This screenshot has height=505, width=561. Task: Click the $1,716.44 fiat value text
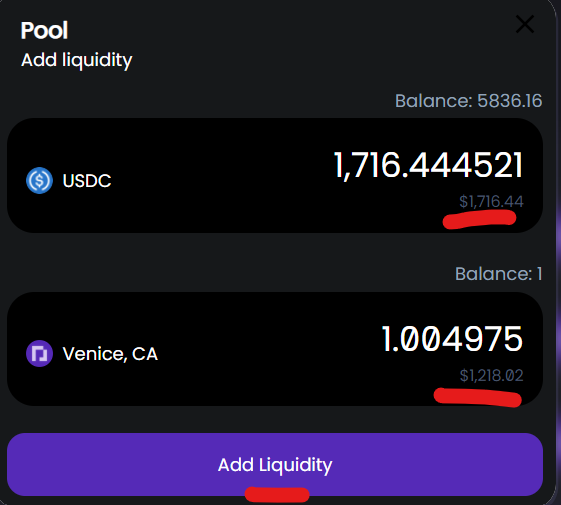[x=491, y=201]
